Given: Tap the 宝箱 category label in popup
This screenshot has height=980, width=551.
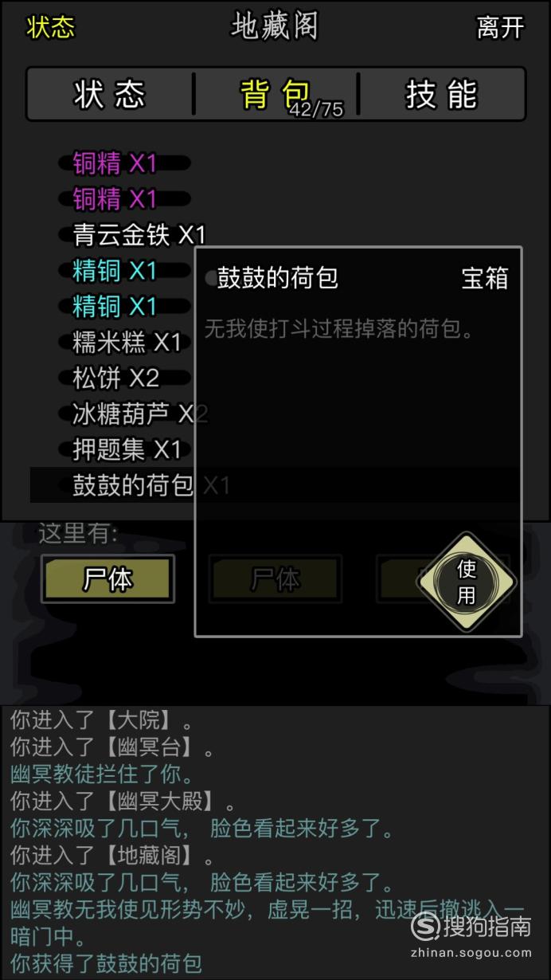Looking at the screenshot, I should [484, 278].
